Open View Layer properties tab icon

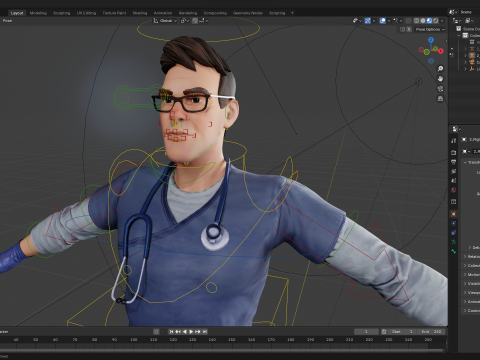pyautogui.click(x=453, y=171)
